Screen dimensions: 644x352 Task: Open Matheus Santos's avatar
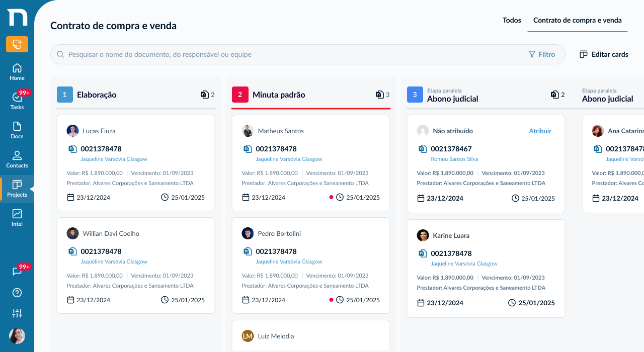click(x=248, y=131)
